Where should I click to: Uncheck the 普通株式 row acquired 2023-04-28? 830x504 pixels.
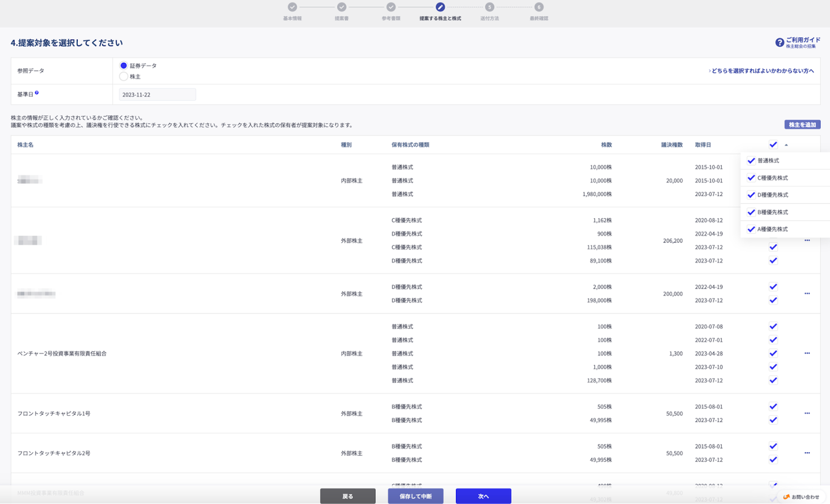click(773, 354)
